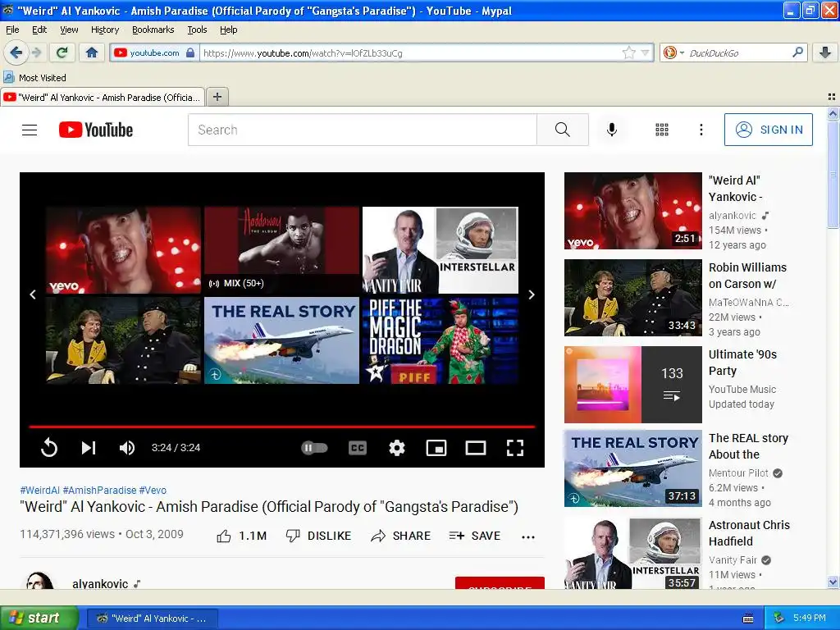Open the YouTube hamburger guide menu
840x630 pixels.
pyautogui.click(x=30, y=130)
